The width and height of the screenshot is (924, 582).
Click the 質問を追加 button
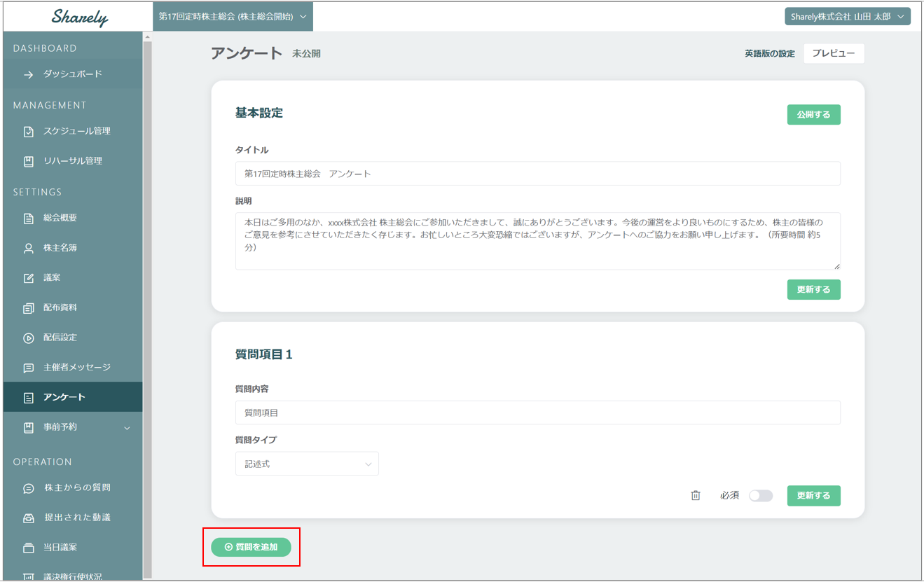(x=251, y=547)
